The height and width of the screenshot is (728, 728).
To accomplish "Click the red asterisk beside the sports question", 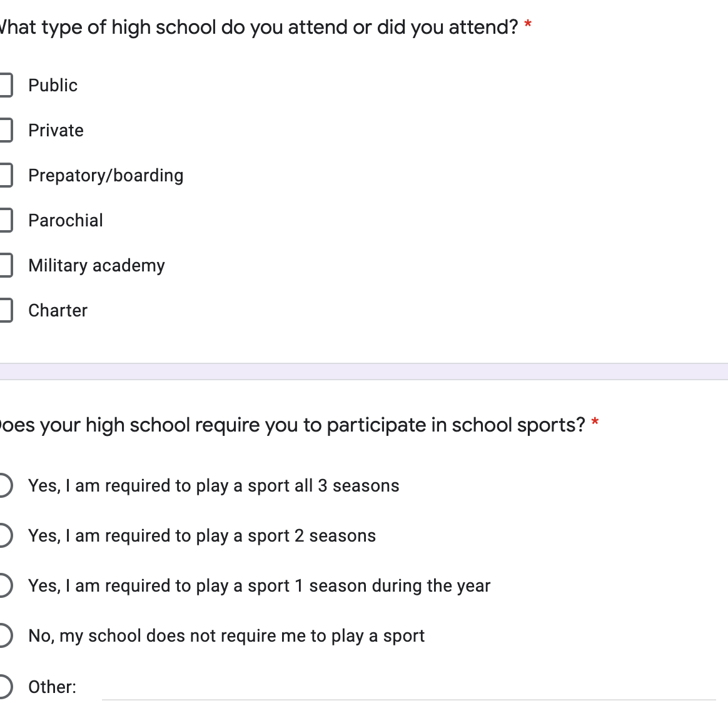I will tap(595, 423).
